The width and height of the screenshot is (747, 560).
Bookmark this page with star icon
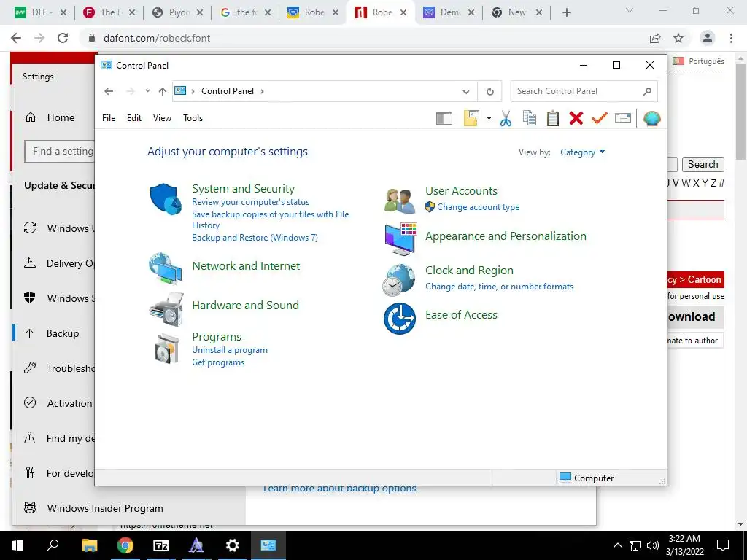(x=678, y=38)
